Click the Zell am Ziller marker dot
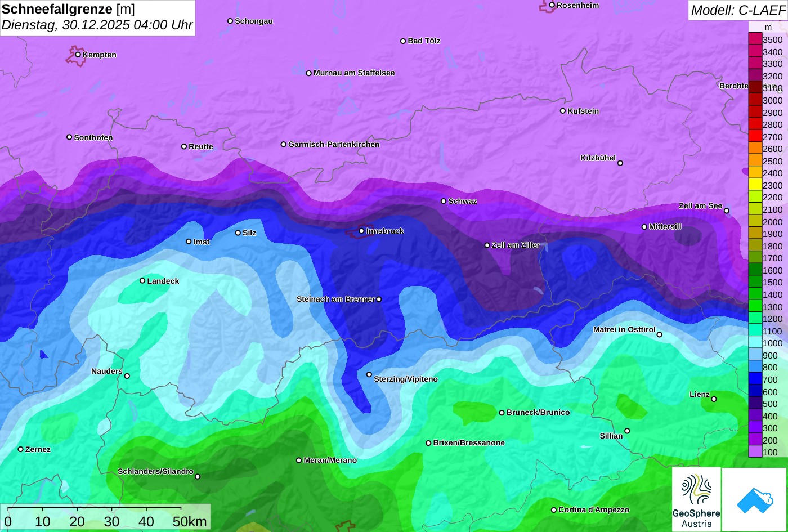This screenshot has height=532, width=788. pos(487,245)
